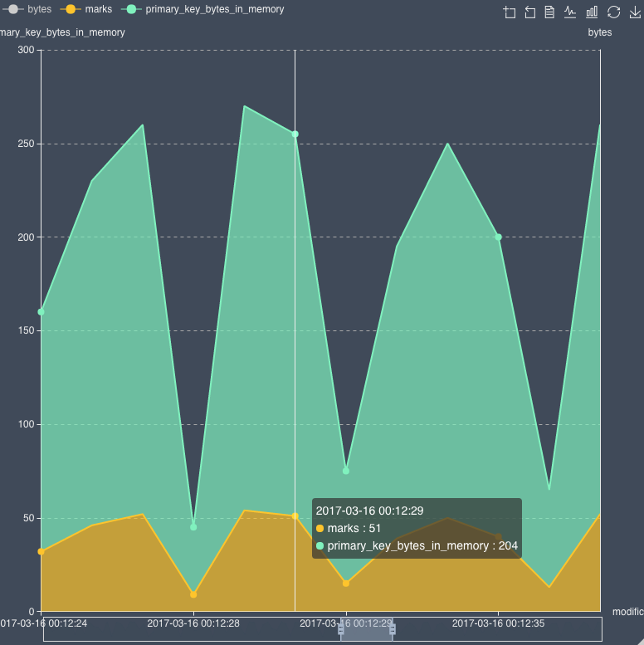644x645 pixels.
Task: Click the yellow marks point at 51
Action: click(295, 516)
